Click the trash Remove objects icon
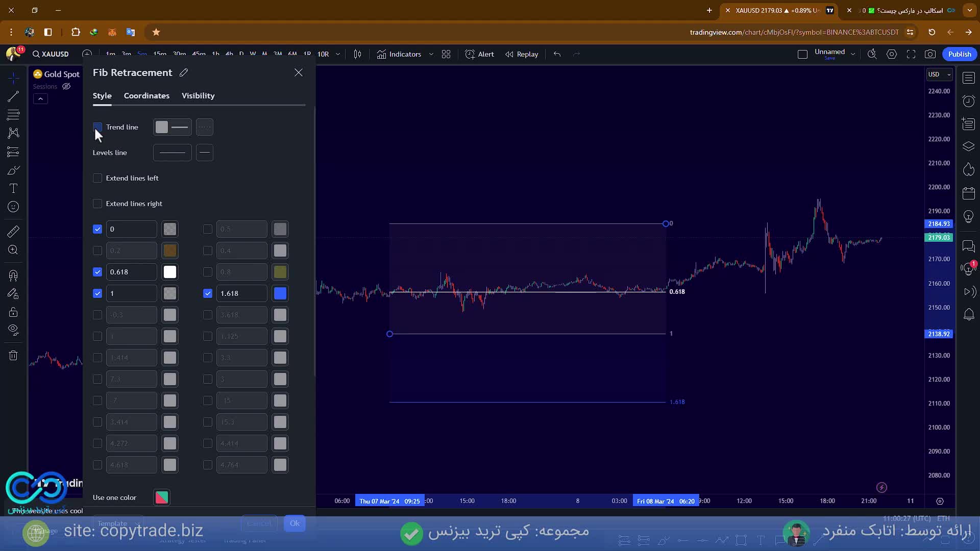This screenshot has width=980, height=551. pos(13,356)
